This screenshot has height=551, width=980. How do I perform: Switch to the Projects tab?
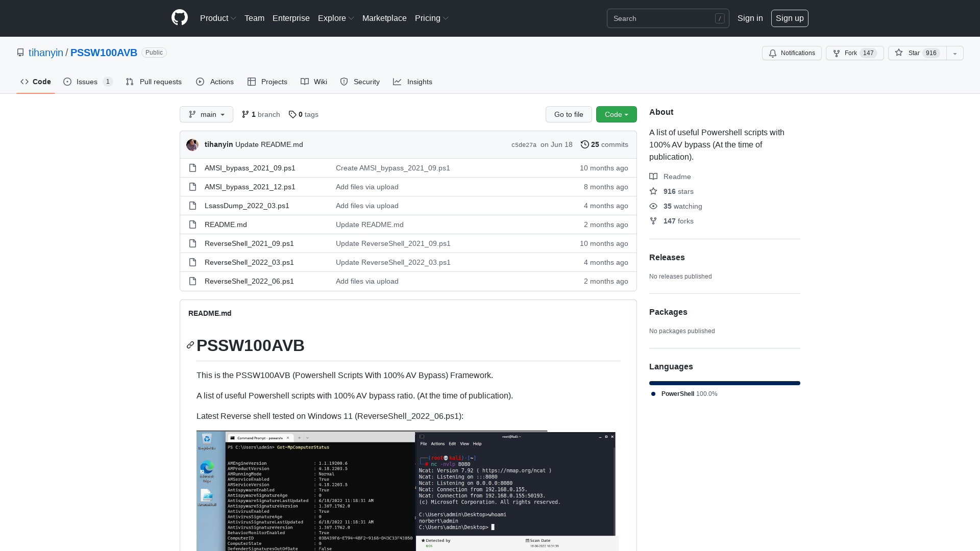tap(267, 82)
